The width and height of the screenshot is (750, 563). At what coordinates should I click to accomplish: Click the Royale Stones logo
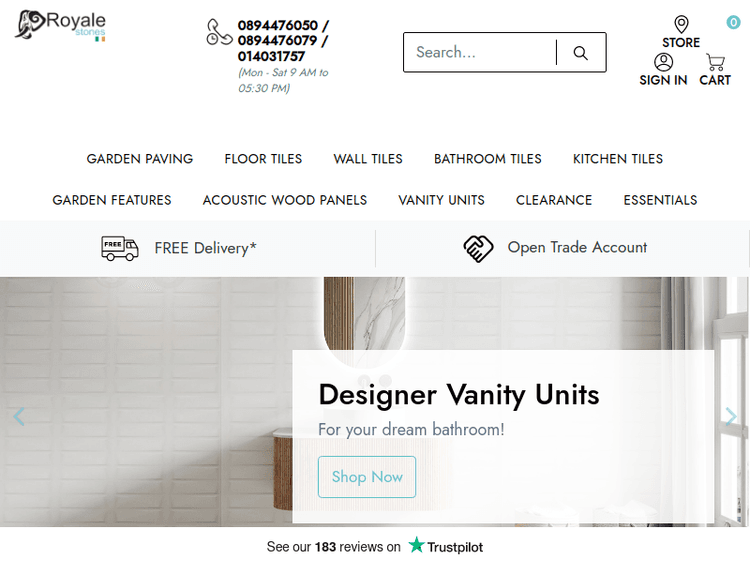pyautogui.click(x=60, y=26)
